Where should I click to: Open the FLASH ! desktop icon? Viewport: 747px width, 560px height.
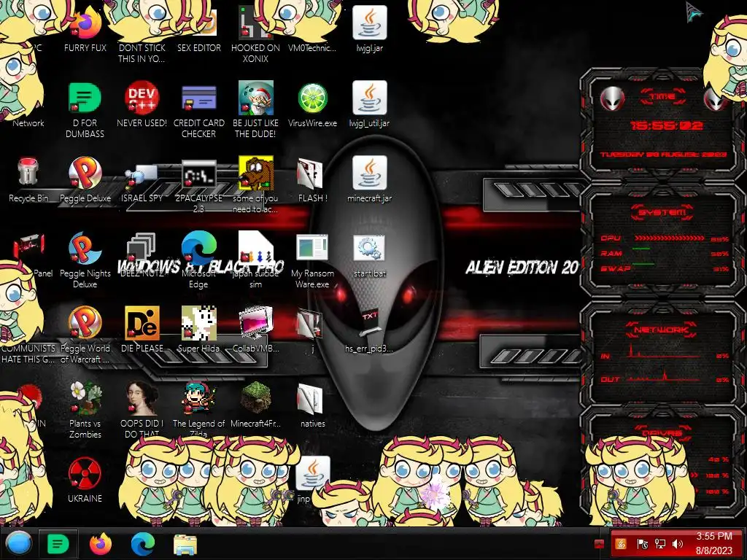[311, 174]
